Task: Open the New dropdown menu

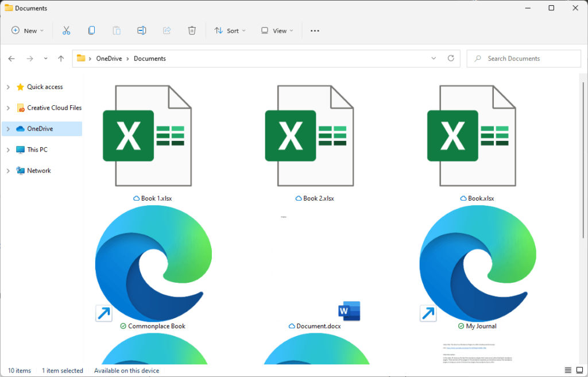Action: tap(28, 31)
